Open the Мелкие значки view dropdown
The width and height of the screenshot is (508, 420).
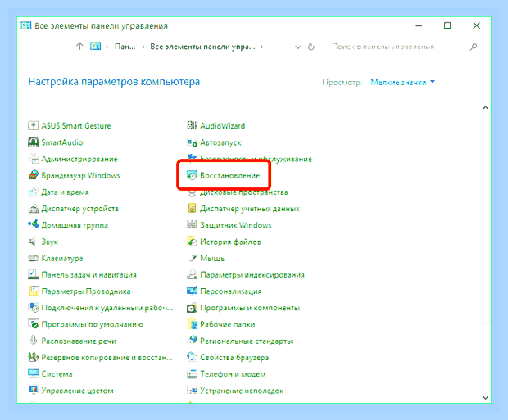point(402,82)
